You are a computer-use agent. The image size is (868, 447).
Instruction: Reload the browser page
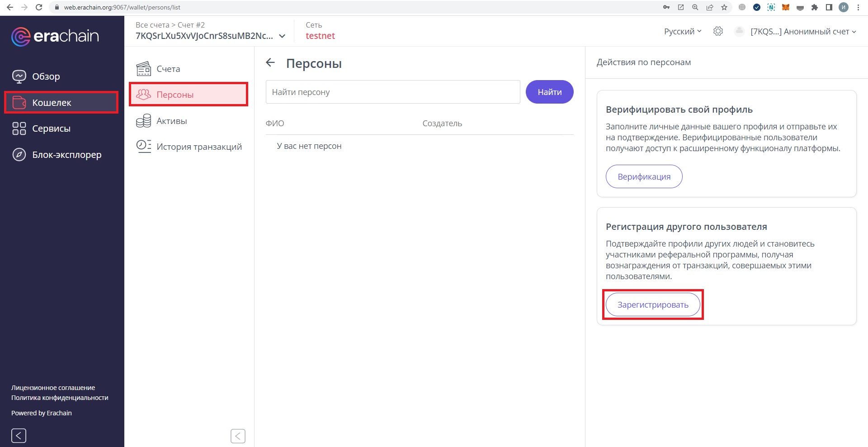pos(39,7)
